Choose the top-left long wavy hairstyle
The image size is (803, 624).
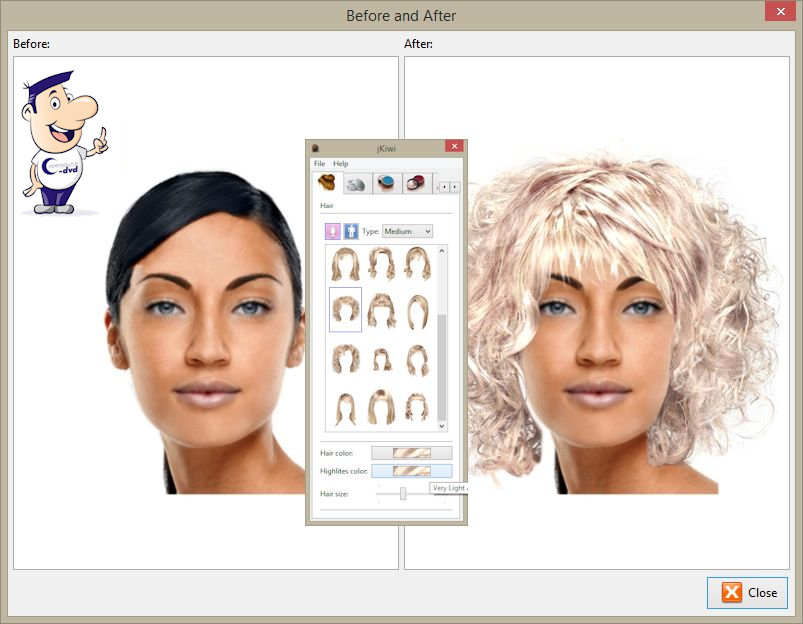pyautogui.click(x=346, y=264)
